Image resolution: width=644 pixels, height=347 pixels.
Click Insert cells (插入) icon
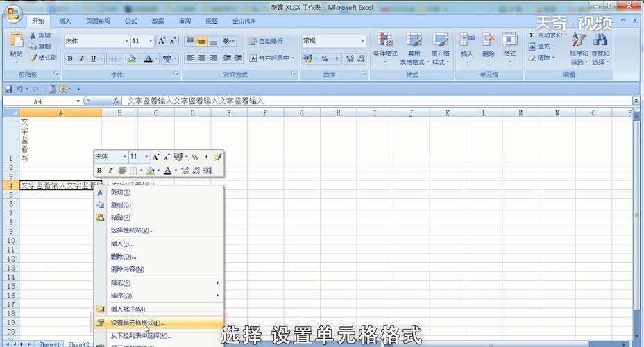tap(467, 40)
